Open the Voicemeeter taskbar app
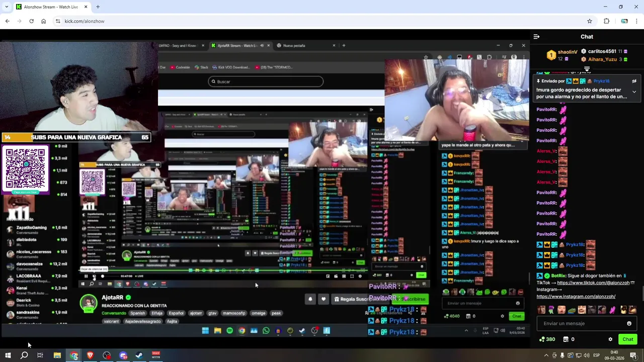Image resolution: width=644 pixels, height=362 pixels. pyautogui.click(x=156, y=355)
